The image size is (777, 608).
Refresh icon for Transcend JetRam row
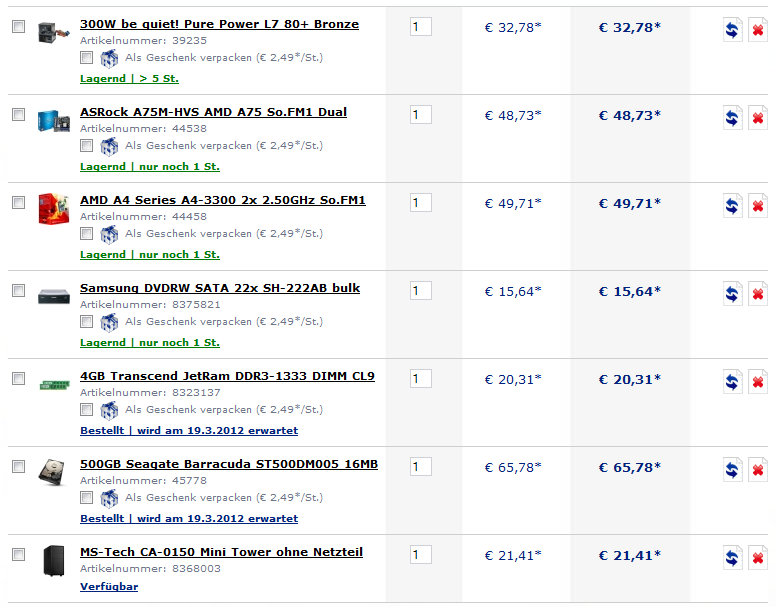click(x=732, y=382)
